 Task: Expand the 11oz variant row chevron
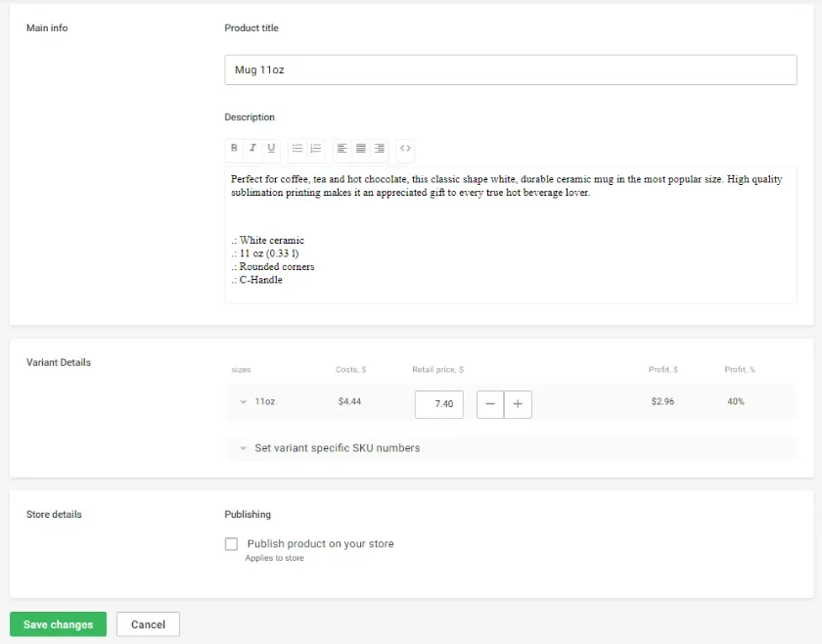coord(243,402)
